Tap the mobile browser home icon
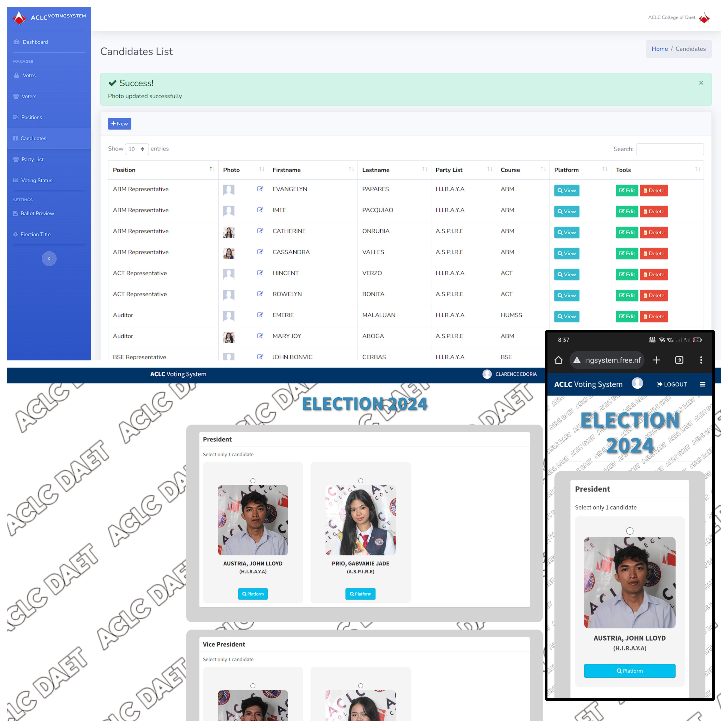Image resolution: width=728 pixels, height=728 pixels. click(x=558, y=360)
